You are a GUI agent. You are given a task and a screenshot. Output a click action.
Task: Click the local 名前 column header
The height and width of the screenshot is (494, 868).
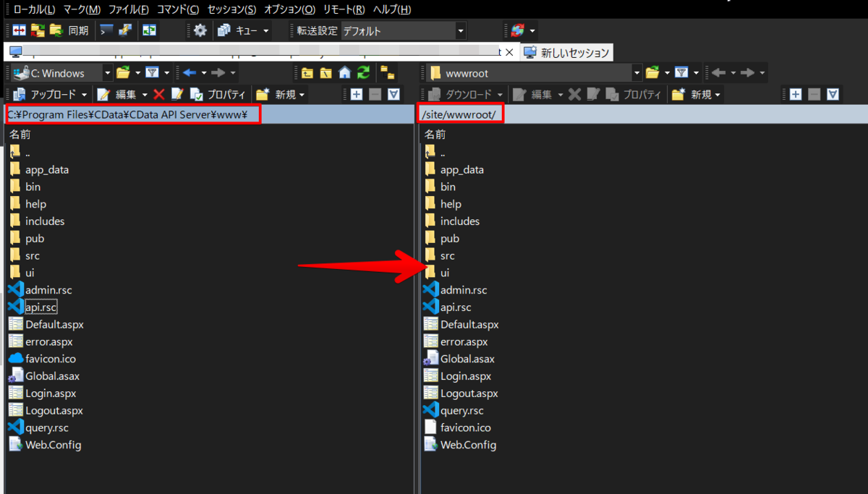pos(20,135)
